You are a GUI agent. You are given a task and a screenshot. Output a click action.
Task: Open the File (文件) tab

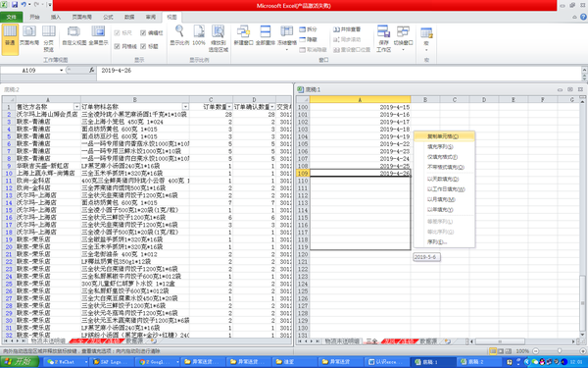click(11, 17)
